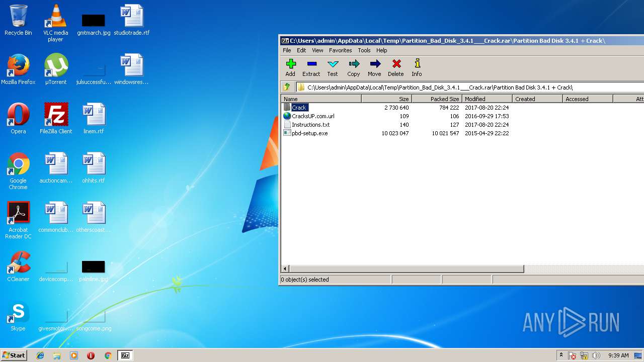Click the size value 2 730 640

(396, 108)
